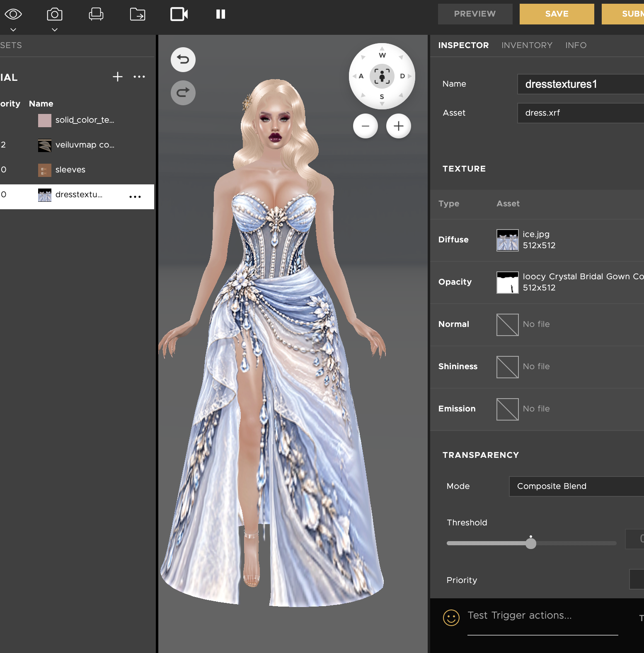Image resolution: width=644 pixels, height=653 pixels.
Task: Click smiley icon beside Test Trigger actions
Action: [x=451, y=618]
